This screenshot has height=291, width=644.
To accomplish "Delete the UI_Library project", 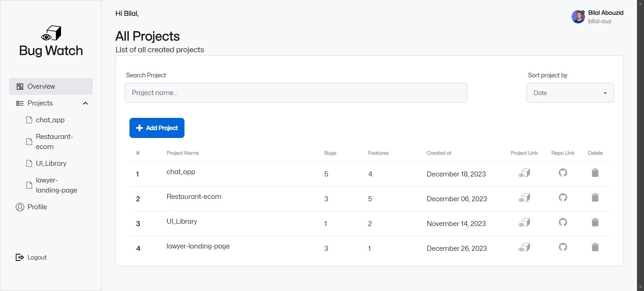I will coord(595,222).
